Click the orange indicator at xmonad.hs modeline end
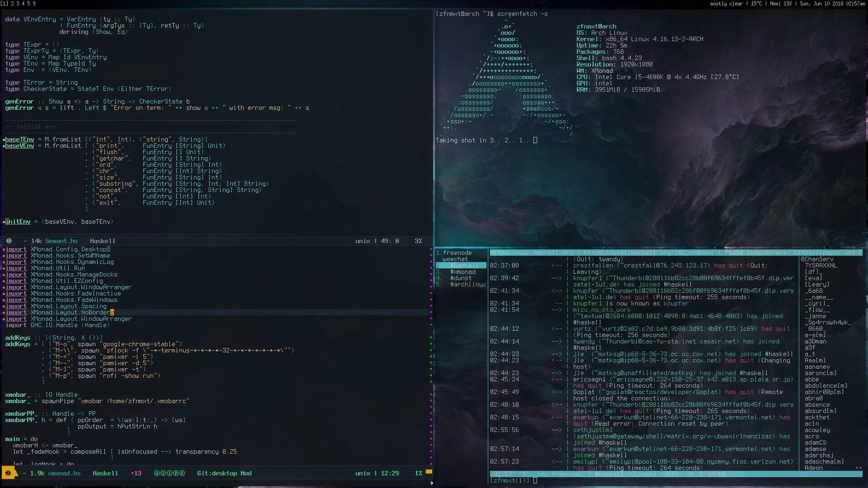The width and height of the screenshot is (868, 488). pos(429,472)
